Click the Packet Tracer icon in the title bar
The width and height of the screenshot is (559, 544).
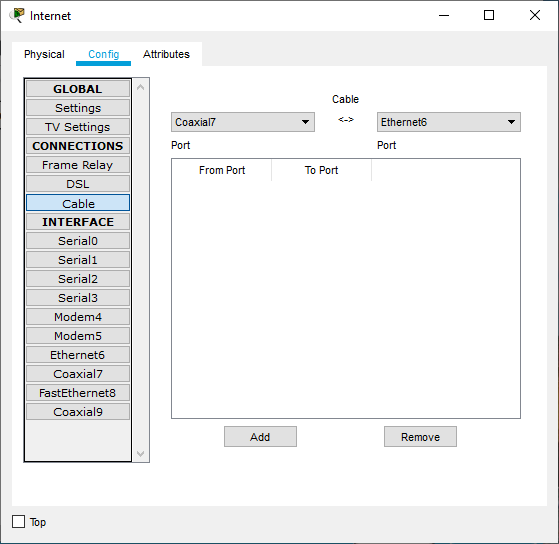click(17, 15)
